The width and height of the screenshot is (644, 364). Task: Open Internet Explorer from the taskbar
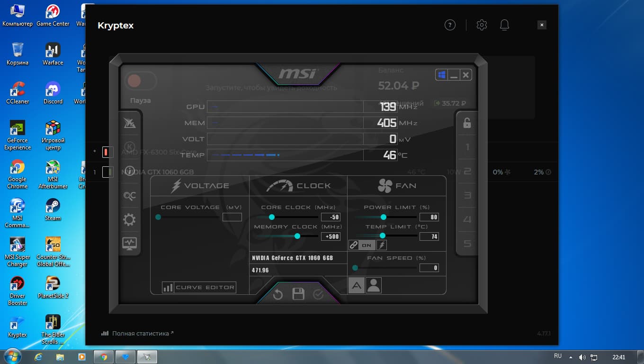[x=39, y=357]
